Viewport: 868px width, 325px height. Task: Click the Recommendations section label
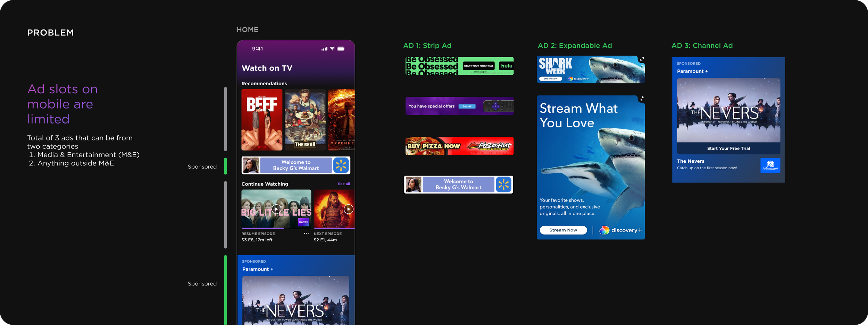(x=264, y=84)
